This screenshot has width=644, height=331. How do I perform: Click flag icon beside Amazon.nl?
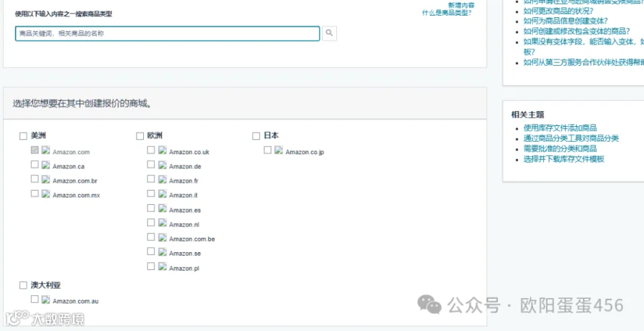pyautogui.click(x=162, y=223)
